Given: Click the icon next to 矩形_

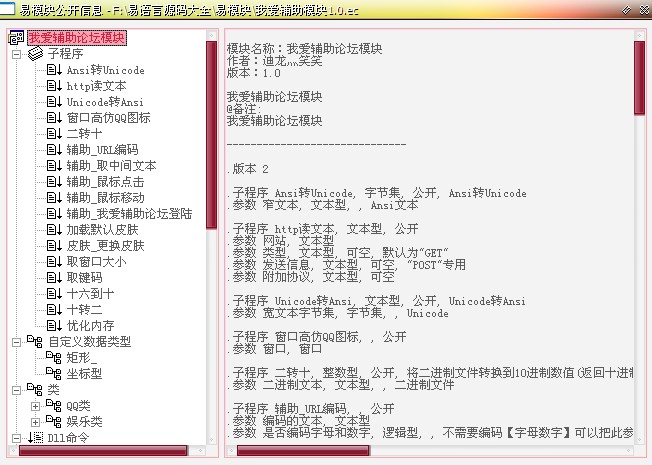Looking at the screenshot, I should pyautogui.click(x=54, y=357).
